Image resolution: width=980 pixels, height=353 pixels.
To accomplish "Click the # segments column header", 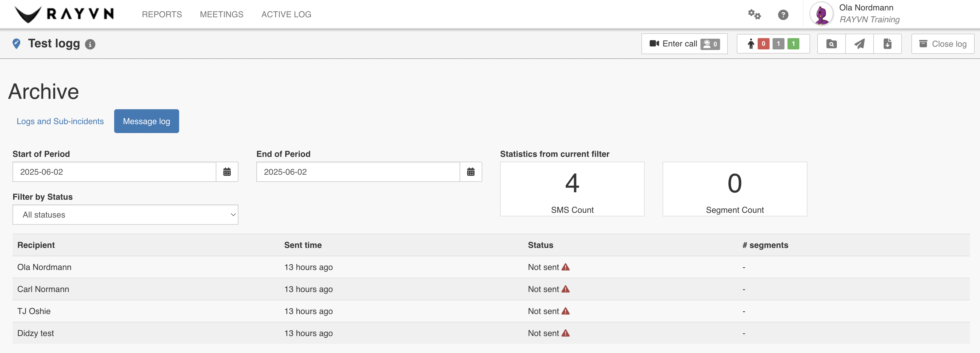I will pos(765,245).
